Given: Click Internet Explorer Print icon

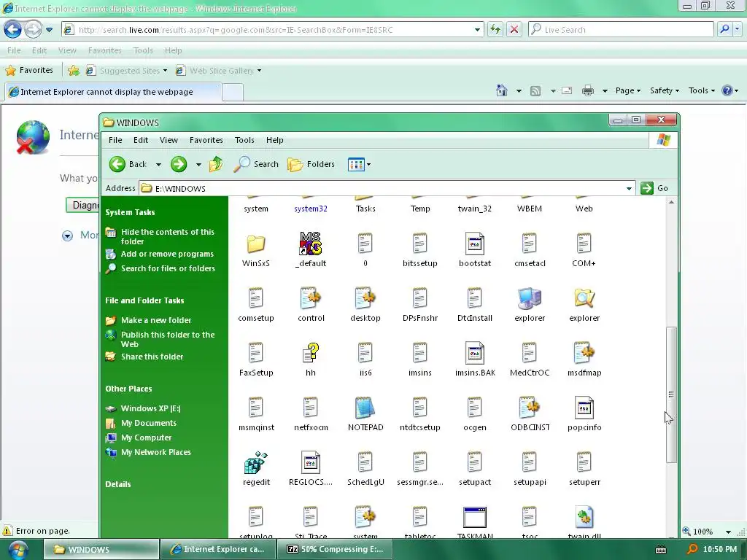Looking at the screenshot, I should click(x=588, y=90).
